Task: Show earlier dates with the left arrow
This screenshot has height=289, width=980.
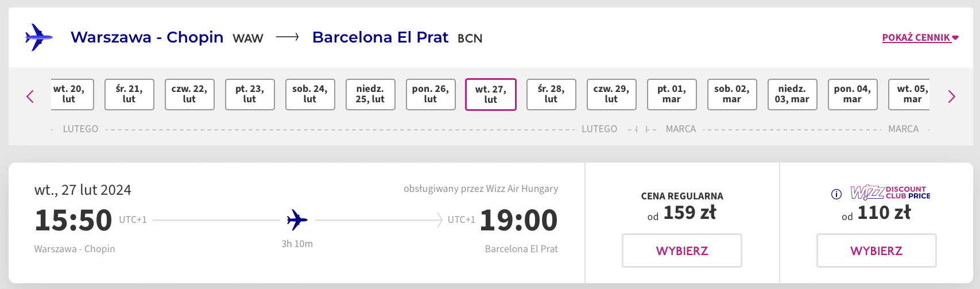Action: (x=30, y=97)
